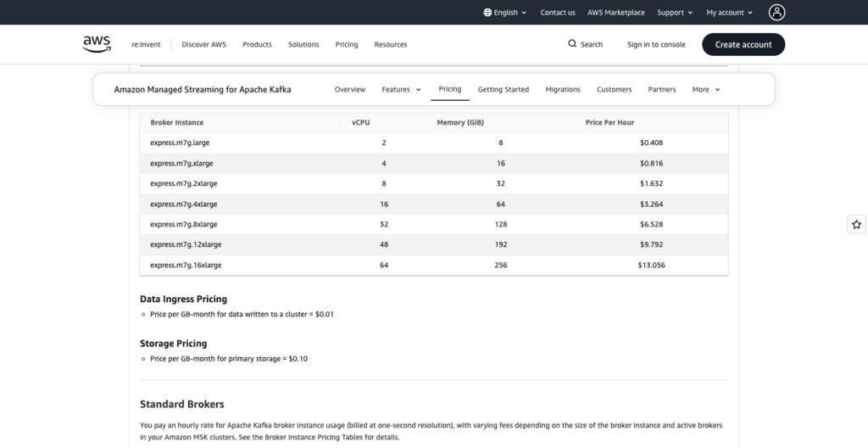Click the search magnifier icon

point(572,44)
